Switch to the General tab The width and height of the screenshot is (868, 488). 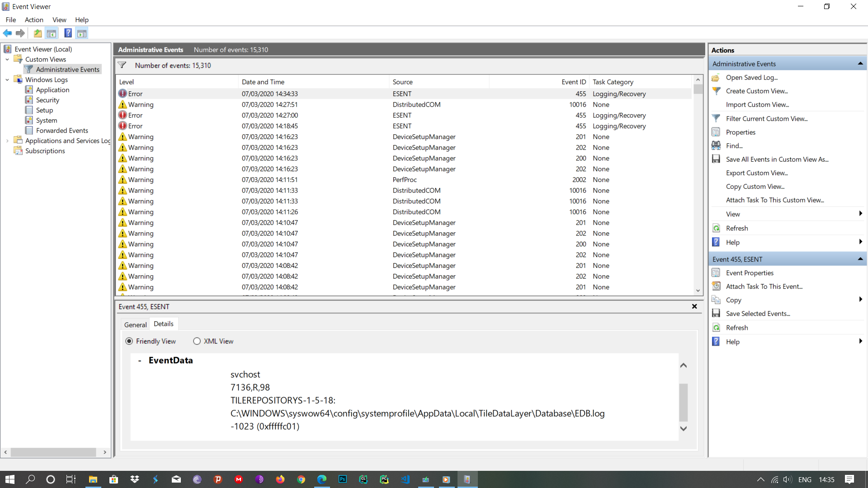click(135, 324)
